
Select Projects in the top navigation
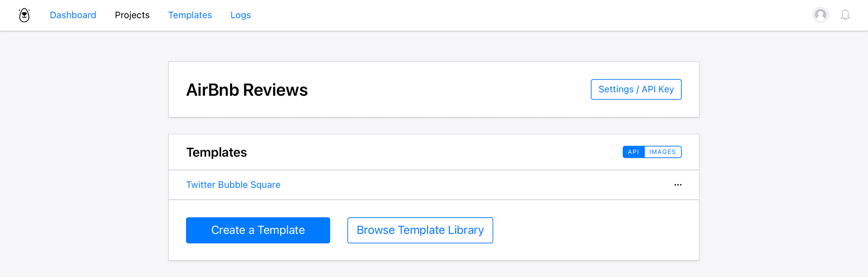[x=132, y=15]
